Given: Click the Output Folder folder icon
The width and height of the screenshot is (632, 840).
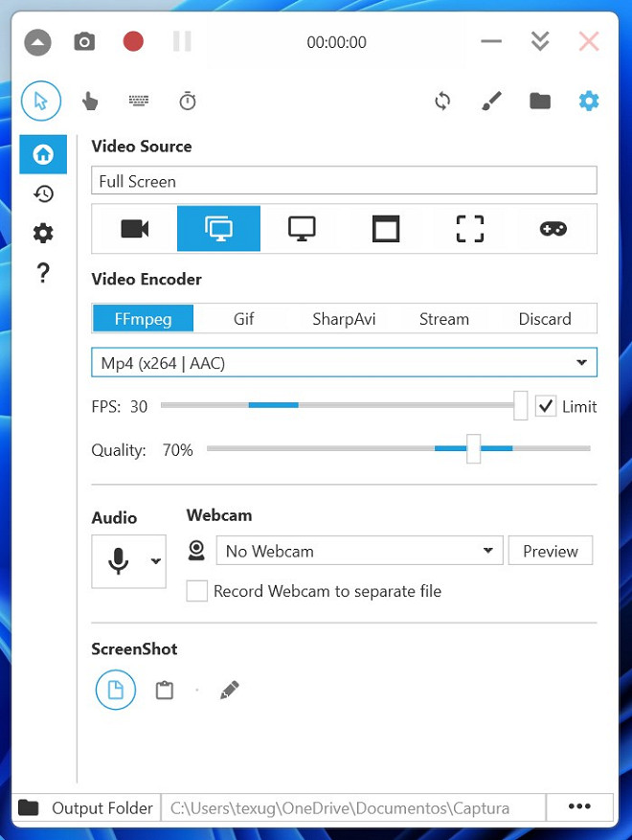Looking at the screenshot, I should point(29,807).
